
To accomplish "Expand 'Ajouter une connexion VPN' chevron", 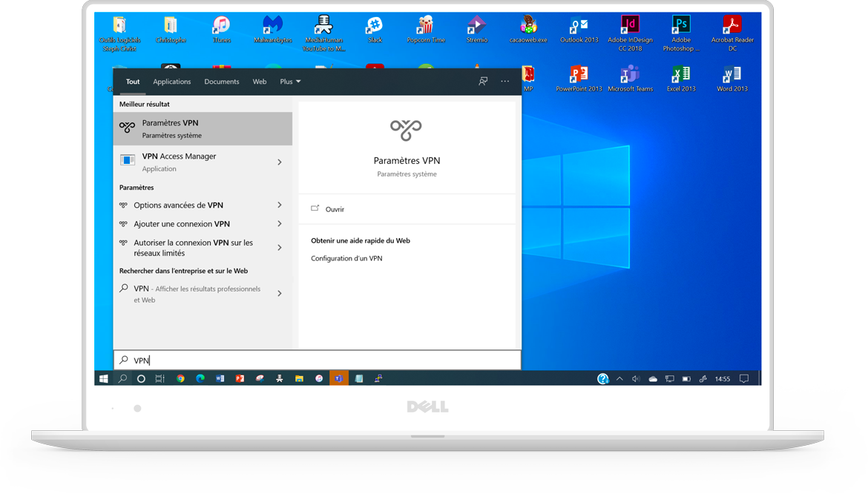I will click(x=280, y=224).
